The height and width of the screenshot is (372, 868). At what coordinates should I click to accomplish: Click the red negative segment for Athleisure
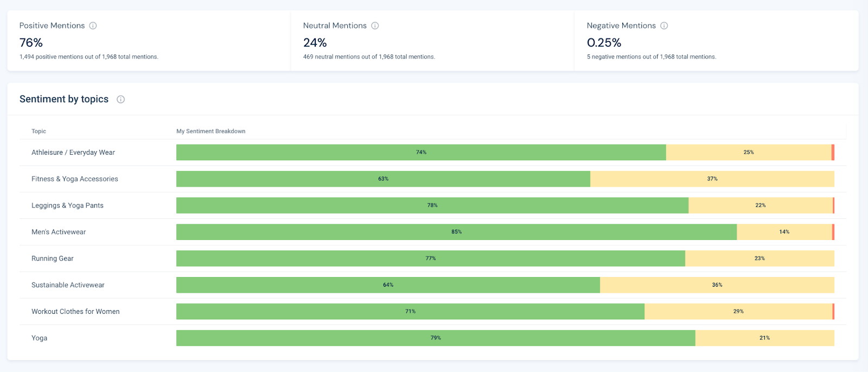click(833, 153)
